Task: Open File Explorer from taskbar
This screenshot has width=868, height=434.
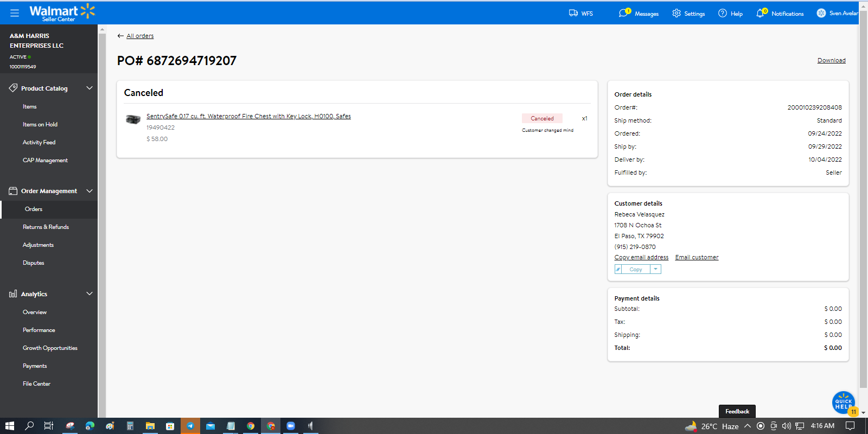Action: click(150, 426)
